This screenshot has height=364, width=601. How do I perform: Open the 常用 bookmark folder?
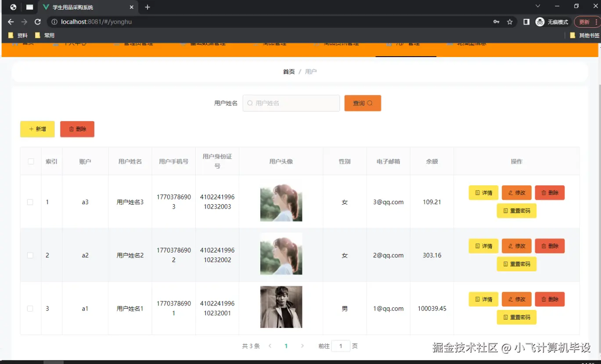point(45,36)
